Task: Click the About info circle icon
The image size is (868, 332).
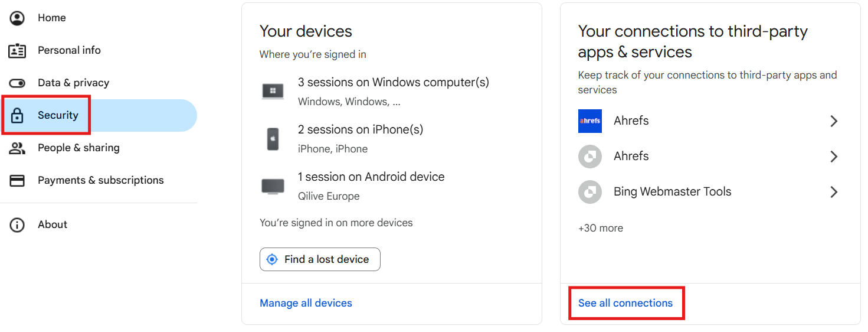Action: [17, 224]
